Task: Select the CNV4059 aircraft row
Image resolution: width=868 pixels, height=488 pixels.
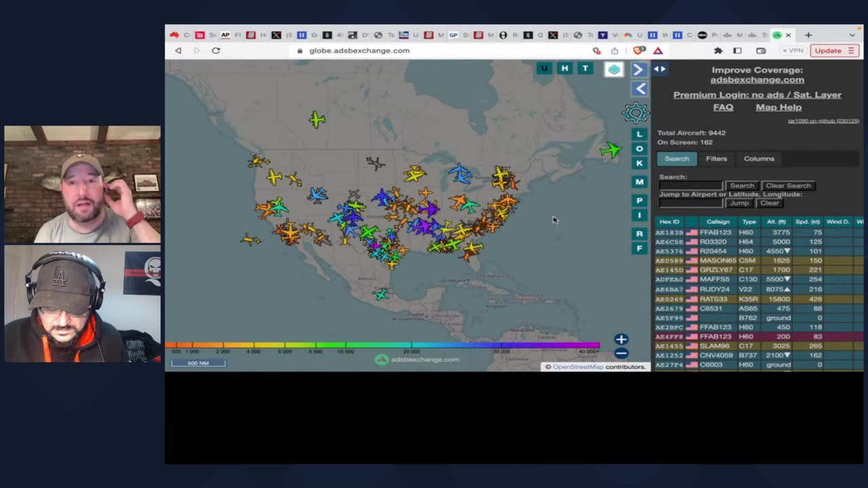Action: [759, 356]
